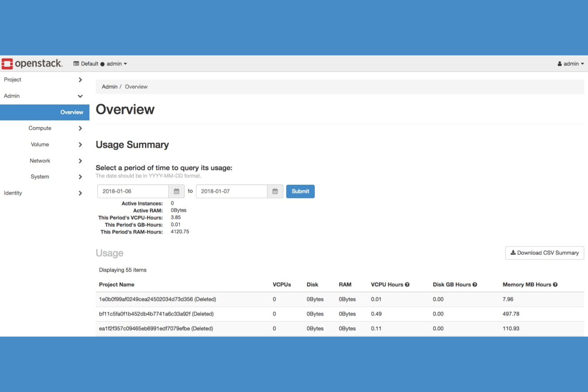Open the end date calendar picker
This screenshot has width=588, height=392.
275,191
